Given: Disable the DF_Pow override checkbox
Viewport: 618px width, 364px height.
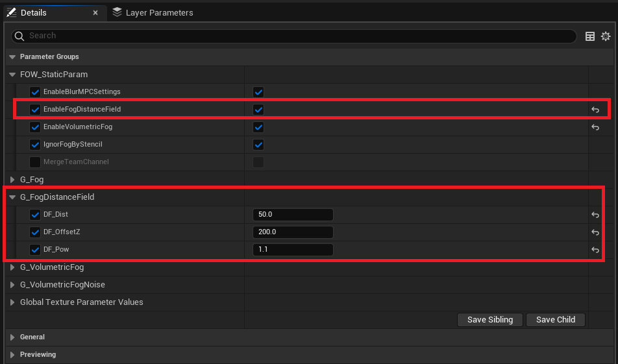Looking at the screenshot, I should (35, 250).
